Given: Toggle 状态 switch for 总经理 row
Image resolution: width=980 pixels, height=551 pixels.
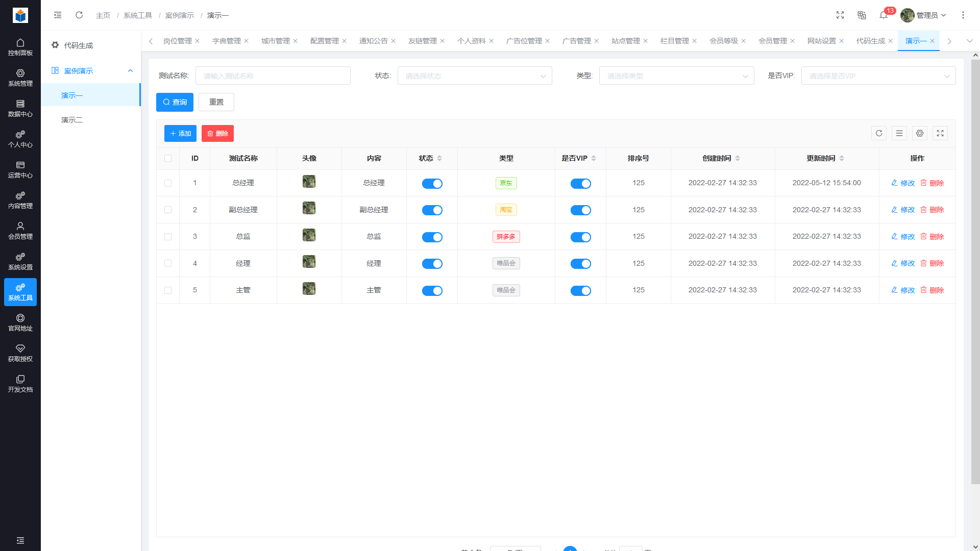Looking at the screenshot, I should (x=432, y=184).
